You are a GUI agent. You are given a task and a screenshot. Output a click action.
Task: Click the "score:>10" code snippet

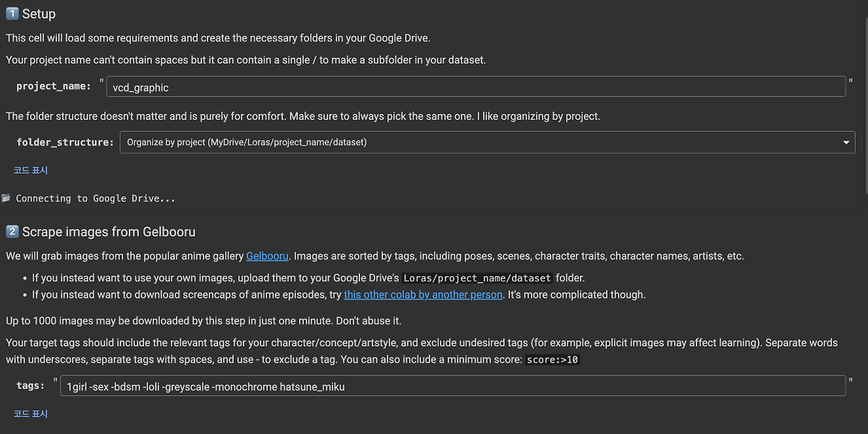tap(553, 359)
